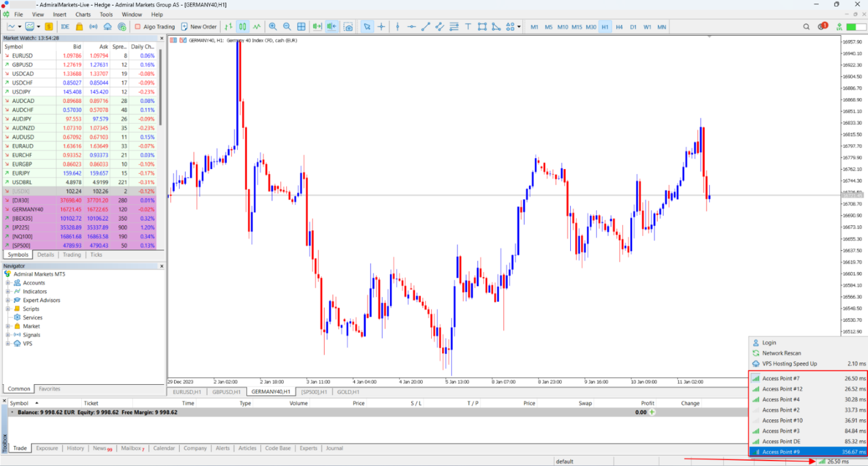This screenshot has width=868, height=466.
Task: Toggle auto scroll chart to end
Action: 317,27
